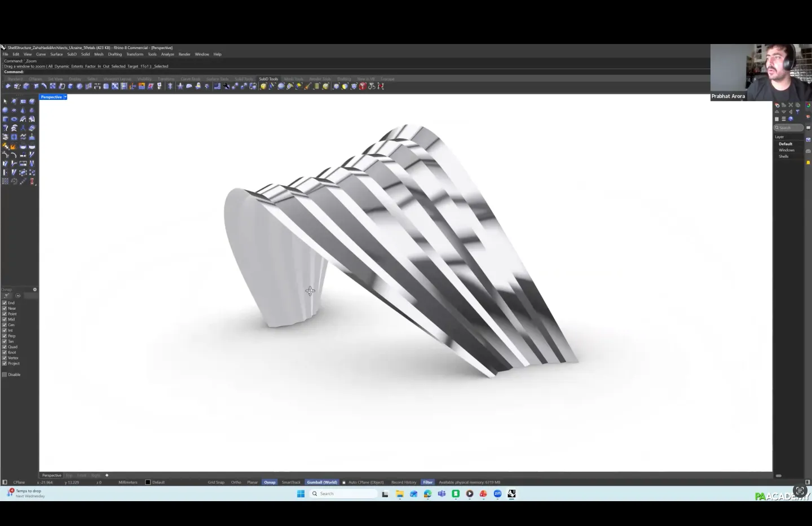The width and height of the screenshot is (812, 526).
Task: Click the Gumball (World) status button
Action: (321, 483)
